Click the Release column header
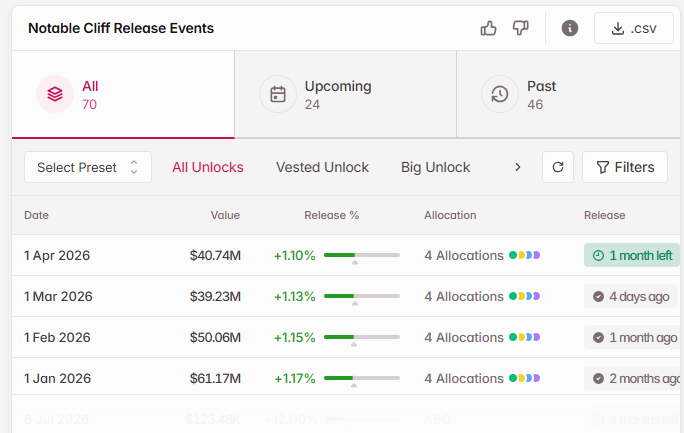Image resolution: width=684 pixels, height=433 pixels. (x=605, y=215)
